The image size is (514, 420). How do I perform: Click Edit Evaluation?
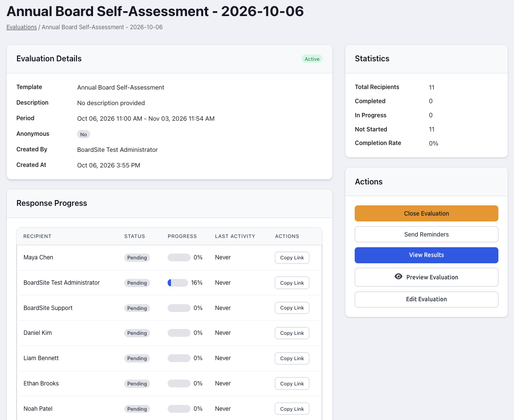coord(426,299)
